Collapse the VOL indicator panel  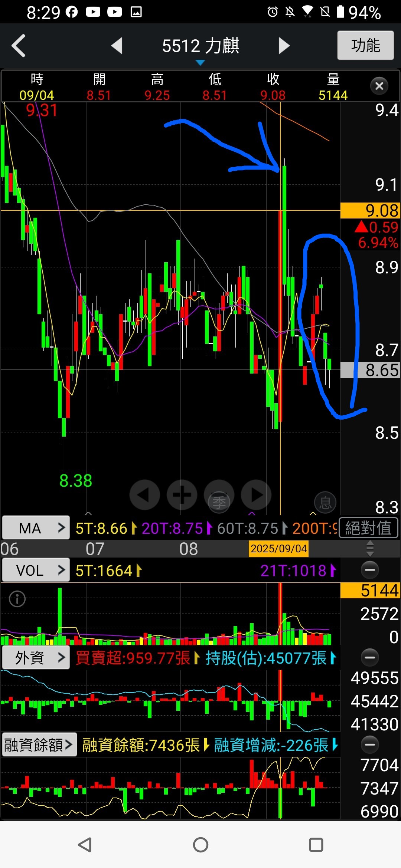click(370, 570)
